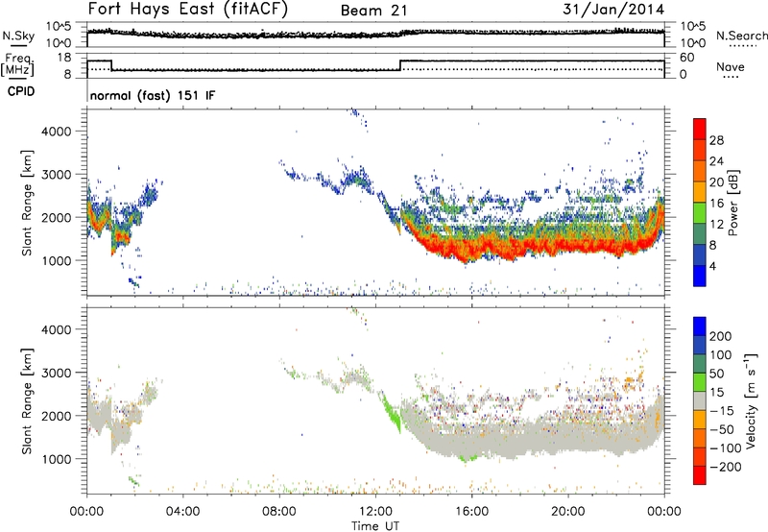Click the "Beam 21" label
This screenshot has height=532, width=768.
[x=373, y=11]
